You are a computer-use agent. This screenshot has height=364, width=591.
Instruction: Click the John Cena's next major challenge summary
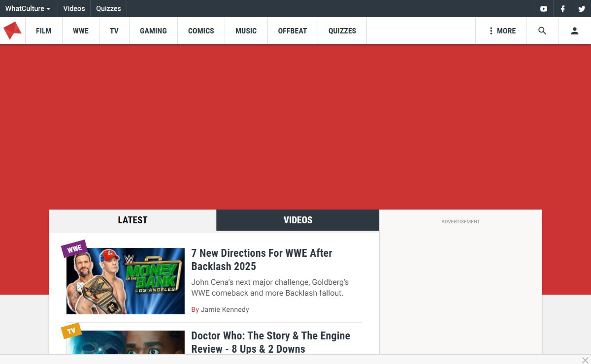[270, 288]
